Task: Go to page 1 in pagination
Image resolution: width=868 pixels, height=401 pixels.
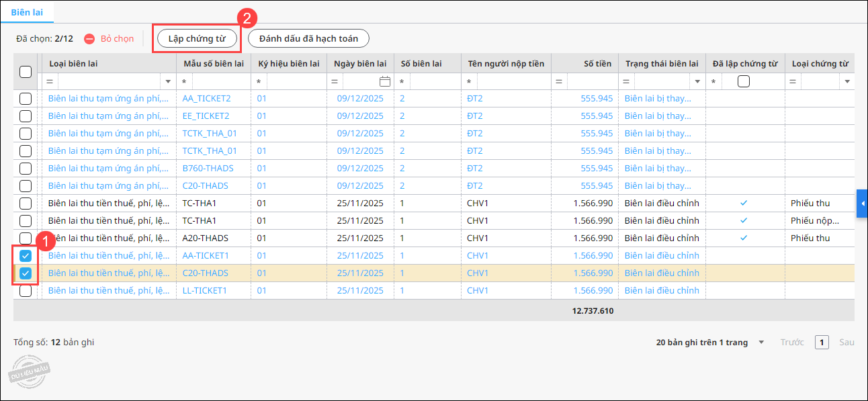Action: click(x=822, y=343)
